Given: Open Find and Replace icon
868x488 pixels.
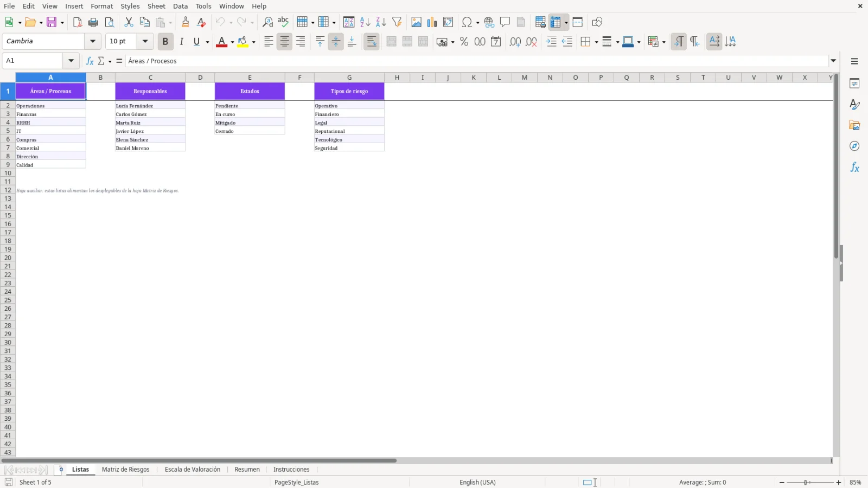Looking at the screenshot, I should 267,22.
